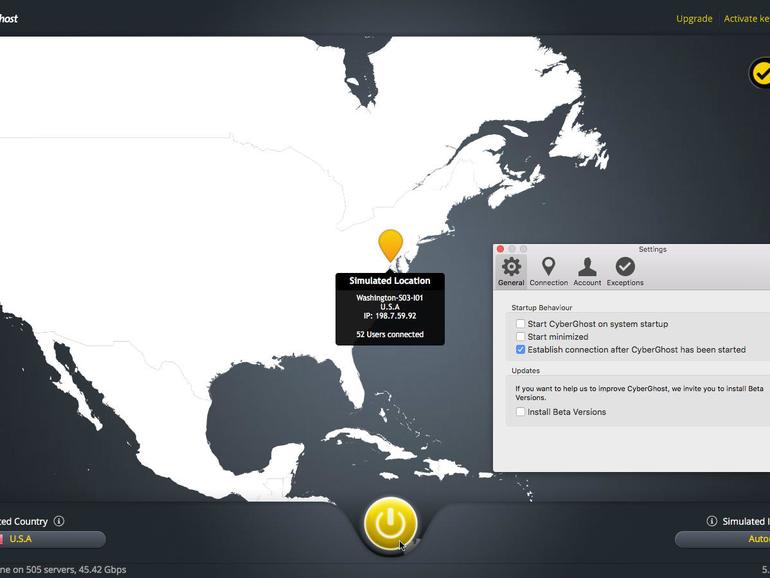The height and width of the screenshot is (578, 770).
Task: Open the Account settings tab
Action: 587,272
